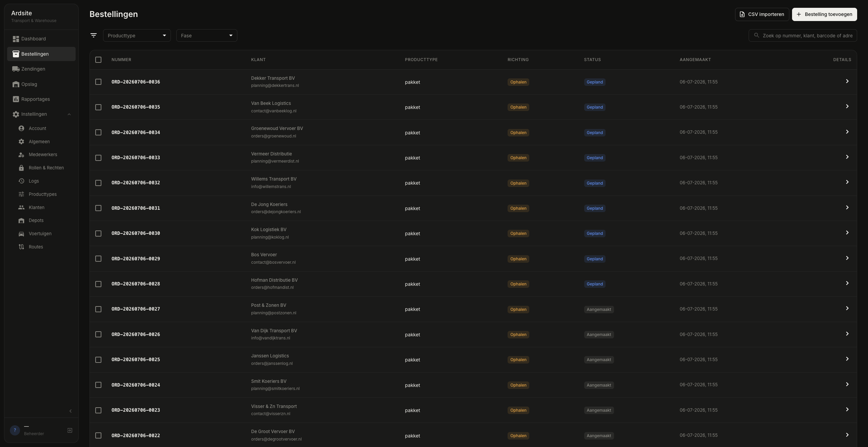Click the Producttypes tune icon
Screen dimensions: 868x447
(x=21, y=194)
